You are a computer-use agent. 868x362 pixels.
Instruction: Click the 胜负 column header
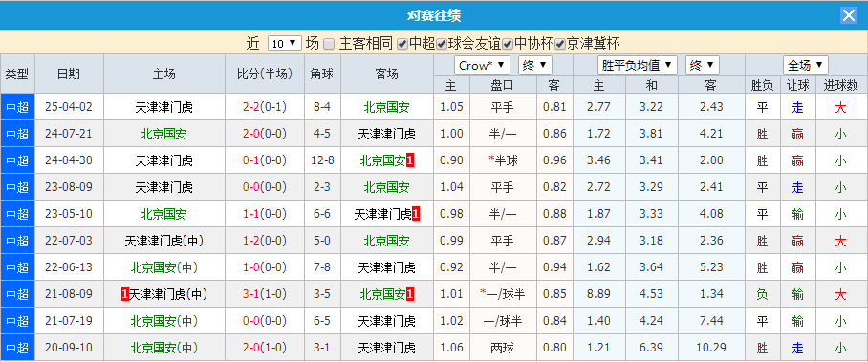(762, 85)
